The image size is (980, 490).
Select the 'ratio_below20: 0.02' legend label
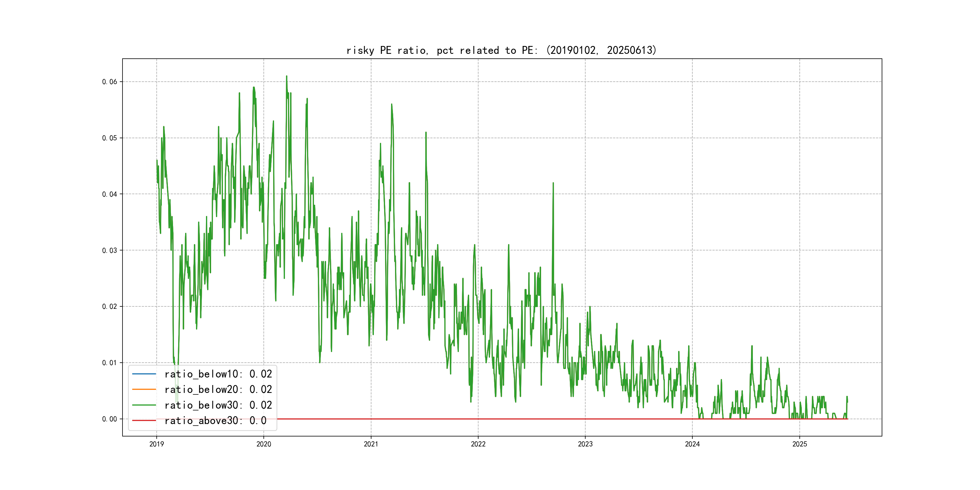click(x=218, y=389)
